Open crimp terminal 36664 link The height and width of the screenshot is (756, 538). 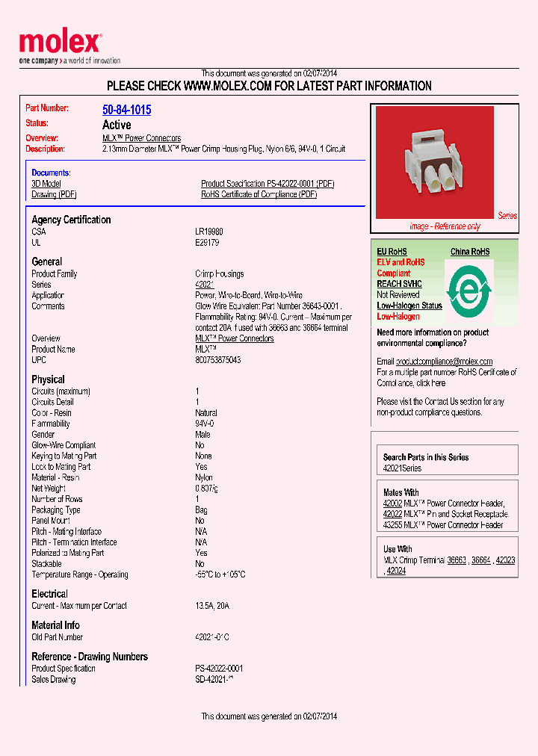click(481, 560)
